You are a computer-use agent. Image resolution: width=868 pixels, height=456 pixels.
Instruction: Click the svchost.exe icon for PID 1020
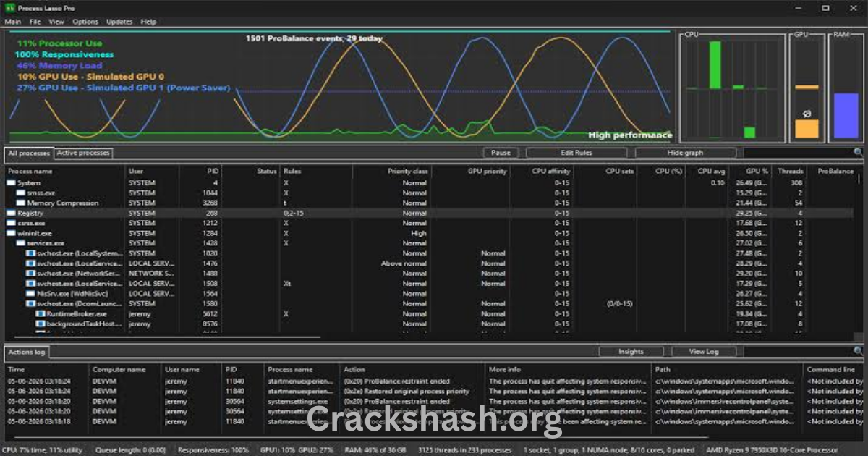pyautogui.click(x=31, y=253)
